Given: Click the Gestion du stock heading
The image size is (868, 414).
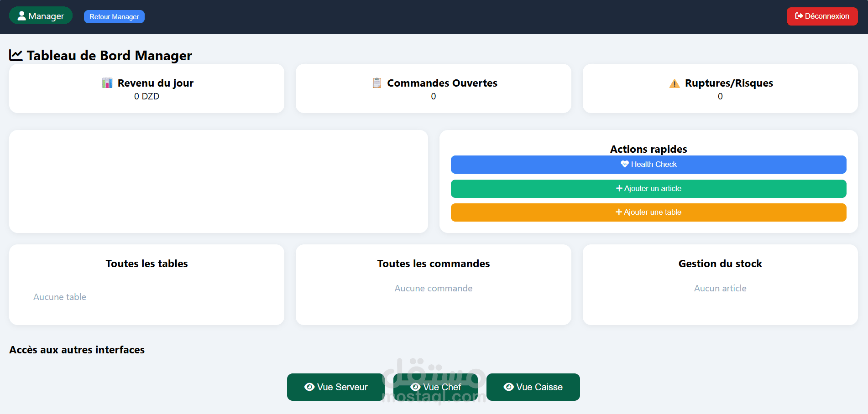Looking at the screenshot, I should click(720, 264).
